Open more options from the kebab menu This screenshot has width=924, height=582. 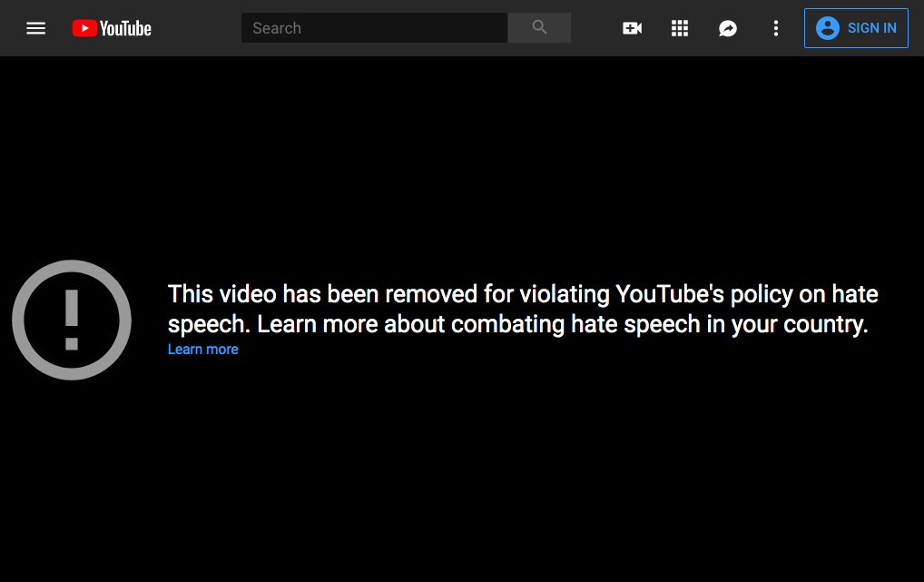(x=776, y=28)
